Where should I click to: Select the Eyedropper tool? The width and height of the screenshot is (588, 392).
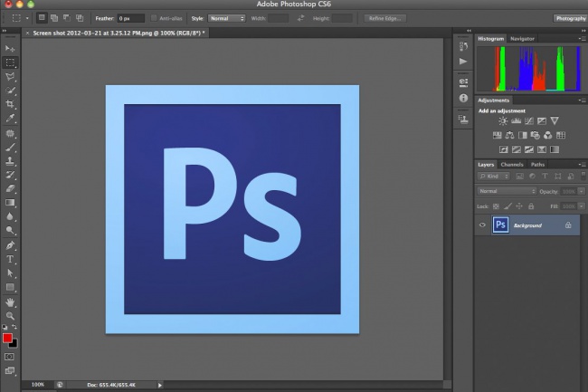coord(10,119)
